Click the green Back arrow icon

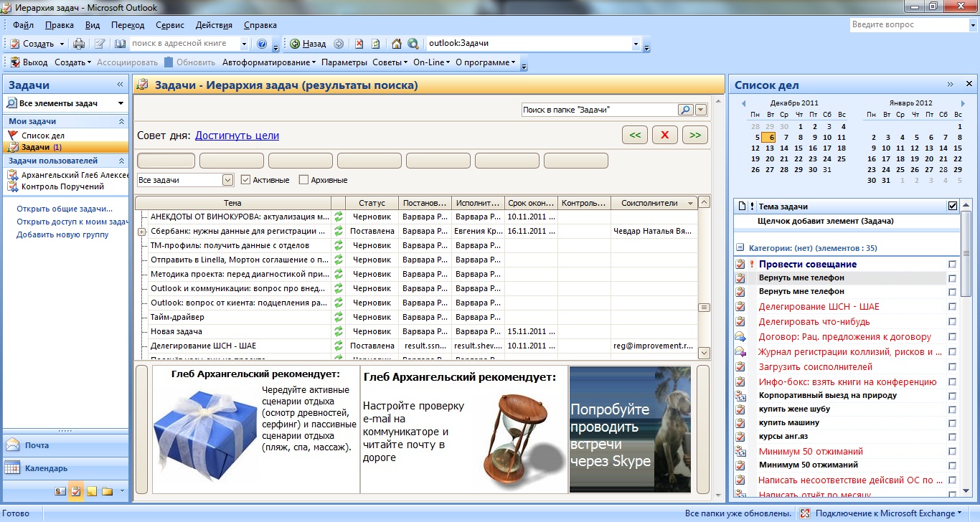[295, 44]
